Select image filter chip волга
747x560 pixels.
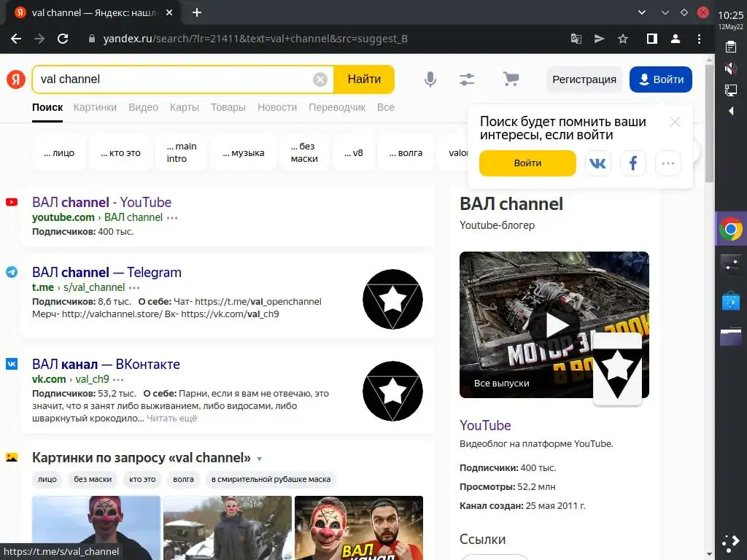pos(183,479)
